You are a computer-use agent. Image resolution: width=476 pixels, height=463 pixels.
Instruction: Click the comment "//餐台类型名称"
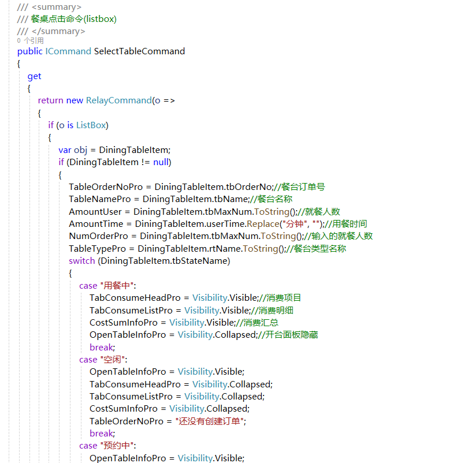pos(317,249)
